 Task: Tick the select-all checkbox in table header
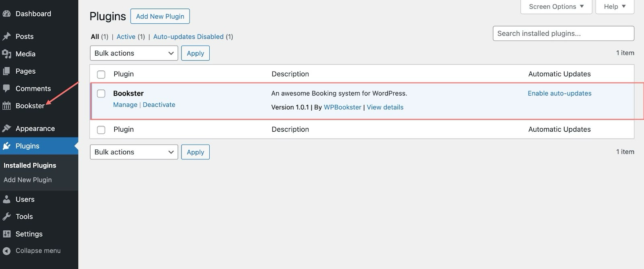101,74
